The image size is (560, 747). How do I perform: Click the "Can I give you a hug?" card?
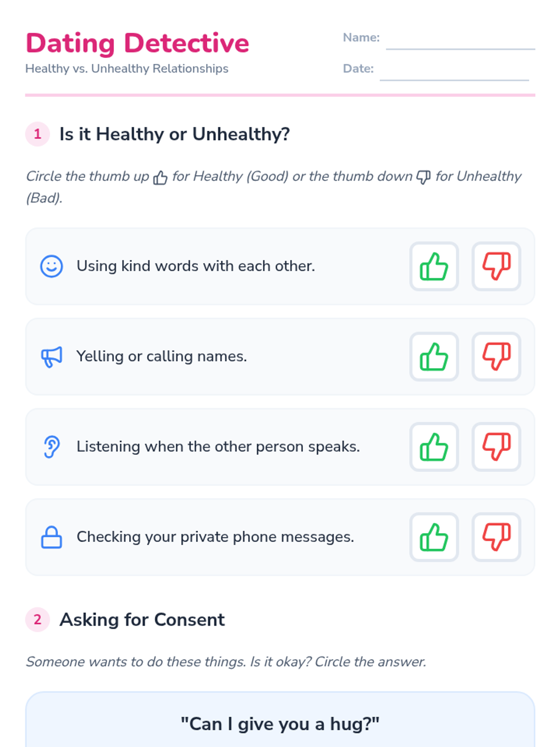pos(280,720)
